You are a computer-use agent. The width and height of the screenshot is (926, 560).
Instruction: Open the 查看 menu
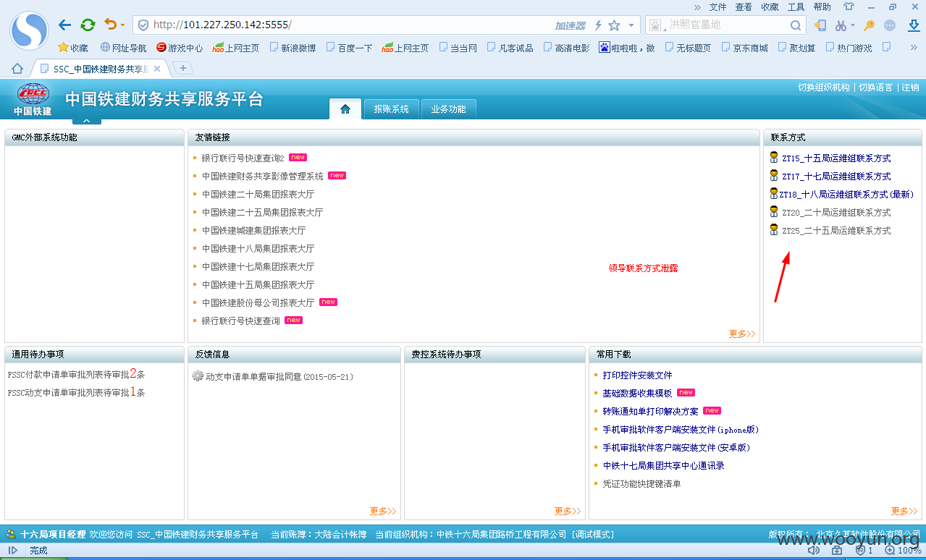744,7
